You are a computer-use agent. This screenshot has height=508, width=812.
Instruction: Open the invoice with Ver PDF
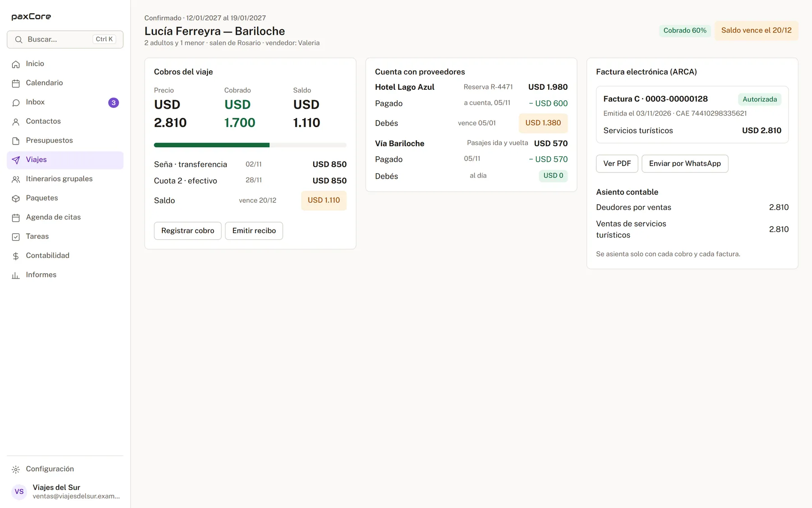click(x=617, y=163)
